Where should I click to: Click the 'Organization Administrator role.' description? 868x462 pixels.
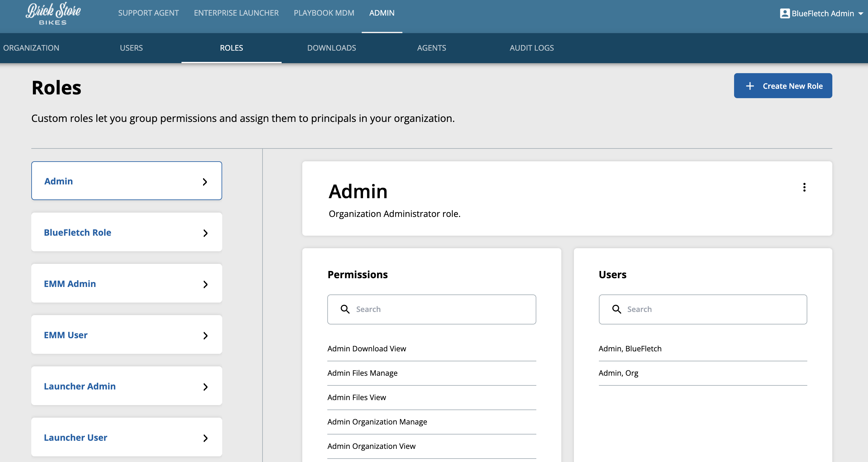click(x=395, y=214)
